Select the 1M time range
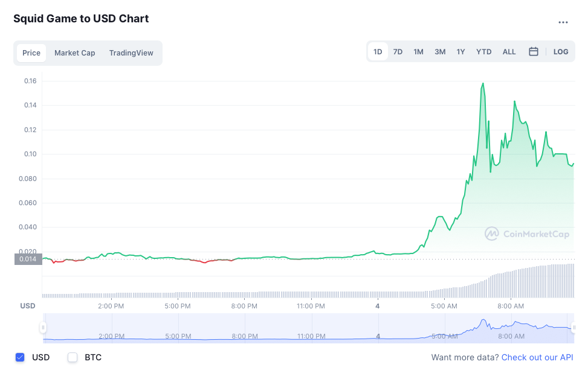The height and width of the screenshot is (376, 588). click(418, 52)
